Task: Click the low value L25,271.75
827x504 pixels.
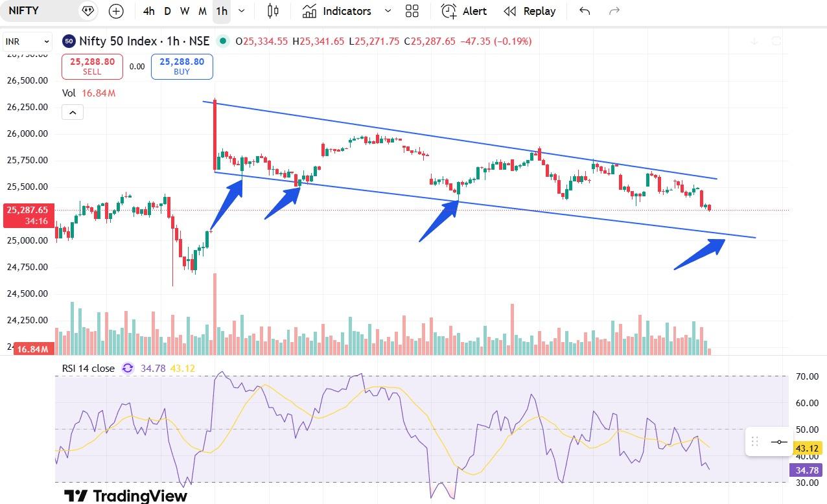Action: tap(374, 41)
